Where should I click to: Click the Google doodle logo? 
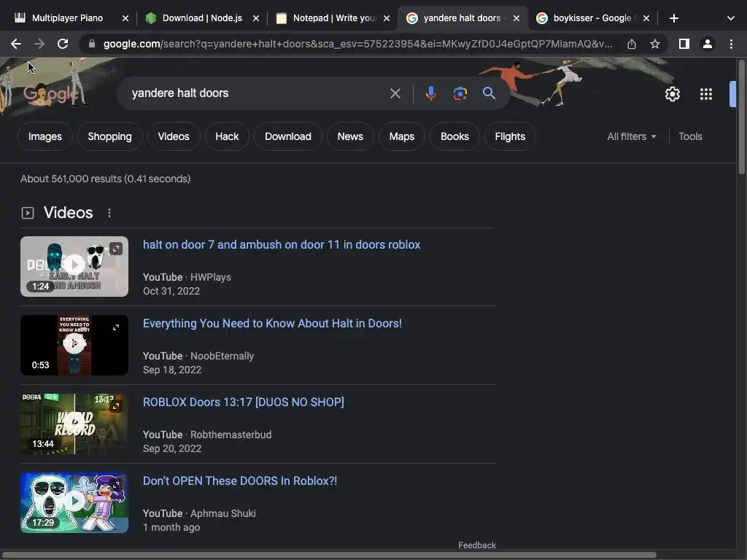[50, 94]
